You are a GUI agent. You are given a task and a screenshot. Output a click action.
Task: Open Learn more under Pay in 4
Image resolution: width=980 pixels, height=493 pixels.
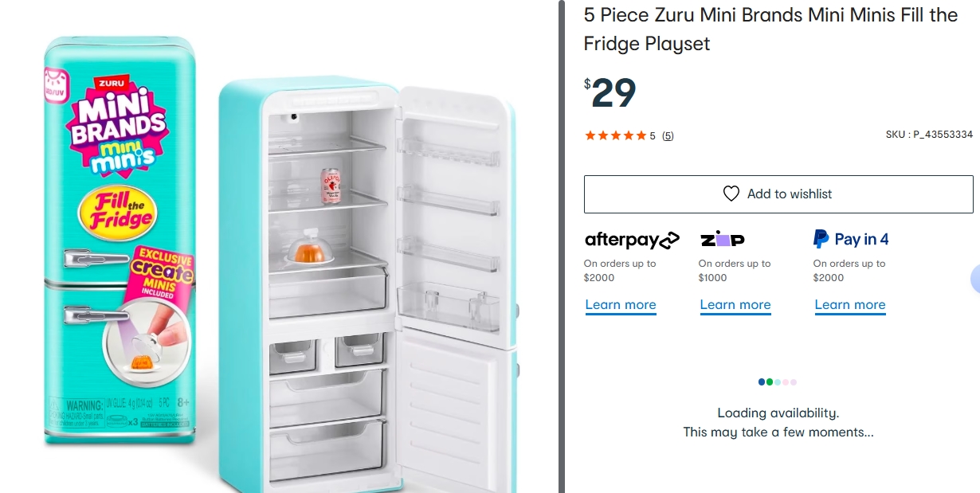pos(850,305)
